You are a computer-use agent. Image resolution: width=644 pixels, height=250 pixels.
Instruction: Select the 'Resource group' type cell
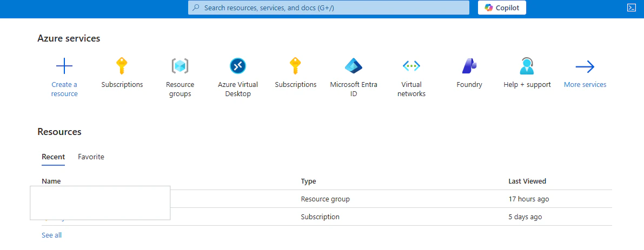[326, 199]
